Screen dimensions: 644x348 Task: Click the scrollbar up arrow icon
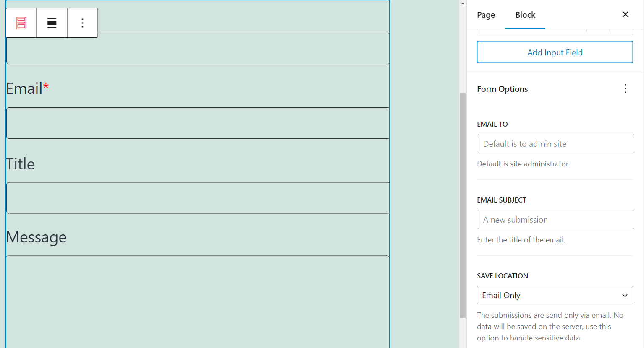(462, 3)
